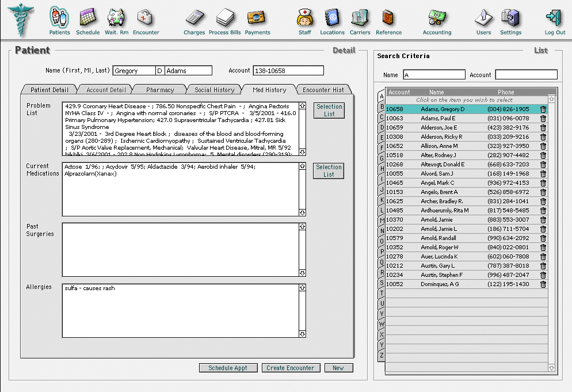Click the Allergies text area
This screenshot has width=572, height=392.
point(181,311)
